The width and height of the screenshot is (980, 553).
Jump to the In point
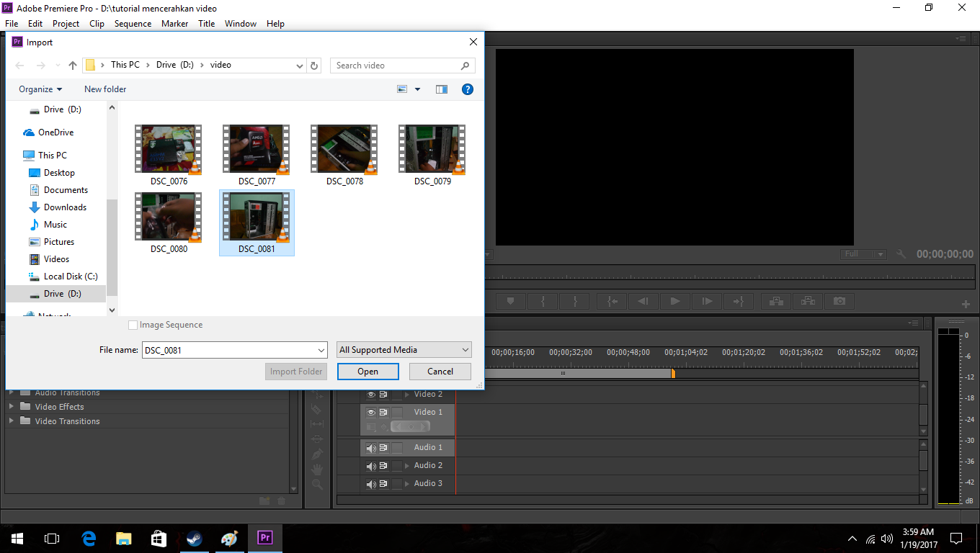tap(612, 302)
